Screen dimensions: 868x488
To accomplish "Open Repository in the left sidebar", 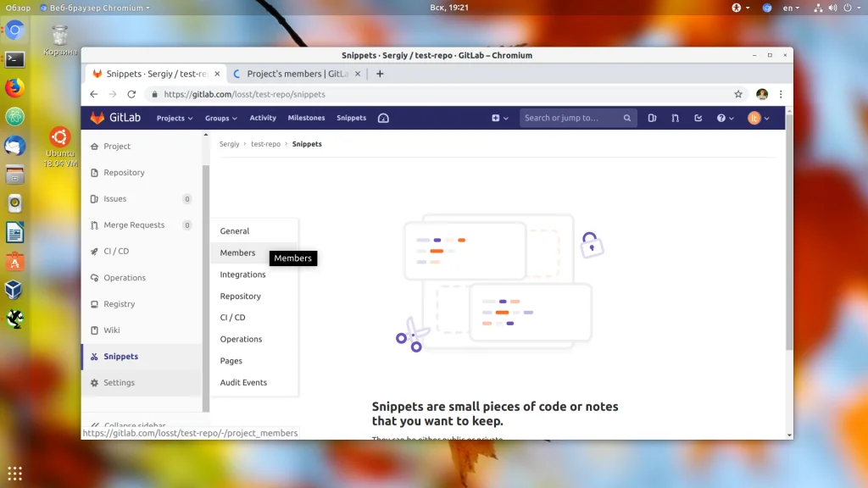I will point(142,173).
